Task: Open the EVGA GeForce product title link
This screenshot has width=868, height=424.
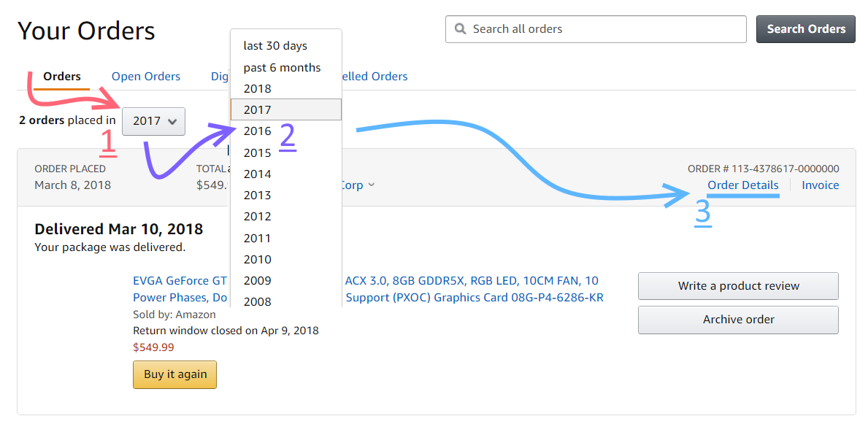Action: pos(180,281)
